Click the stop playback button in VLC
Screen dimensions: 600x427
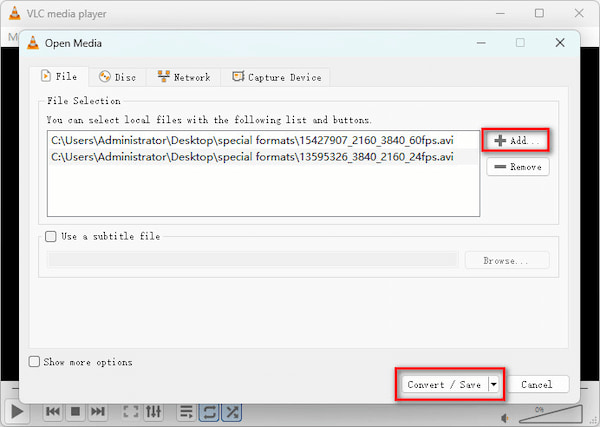75,412
